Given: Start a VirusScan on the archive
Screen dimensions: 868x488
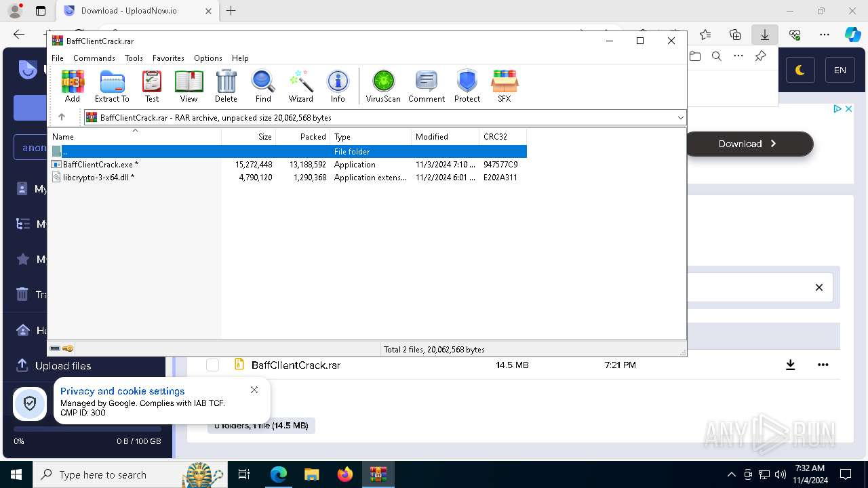Looking at the screenshot, I should (383, 86).
